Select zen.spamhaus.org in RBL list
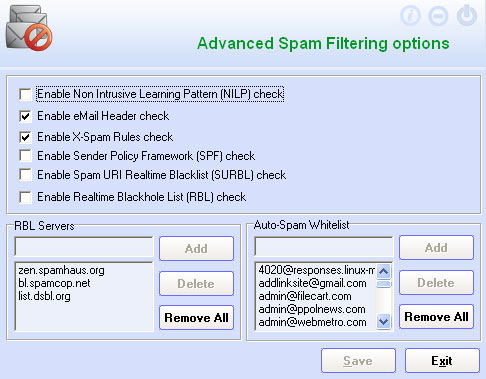 pyautogui.click(x=61, y=270)
